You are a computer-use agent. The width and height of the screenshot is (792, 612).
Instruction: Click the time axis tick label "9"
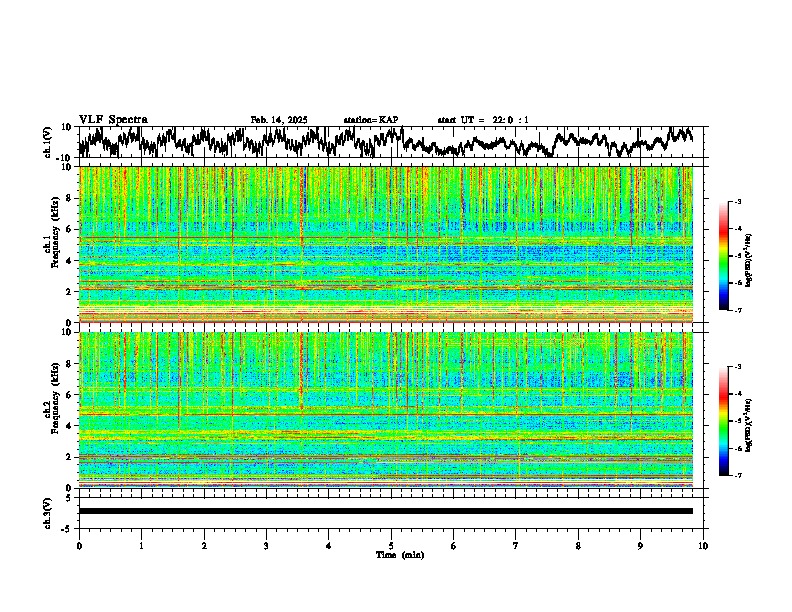[x=640, y=546]
